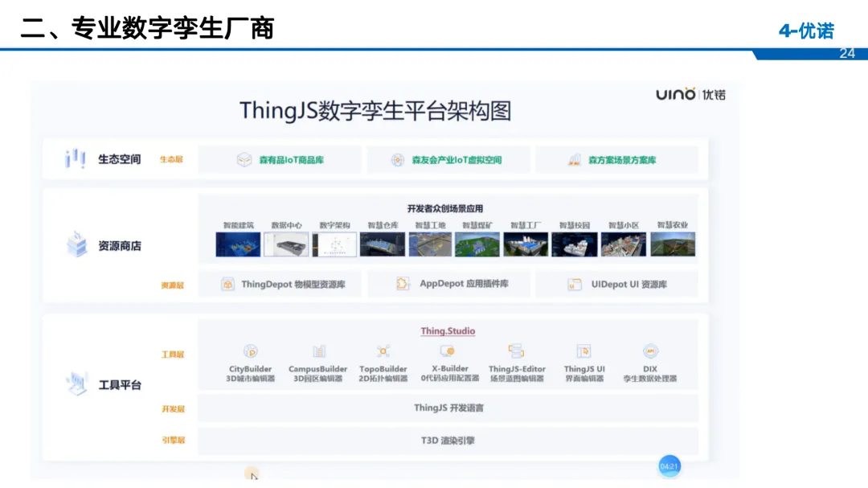Click the UIDepot UI 资源库 label
The height and width of the screenshot is (488, 868).
[x=628, y=284]
